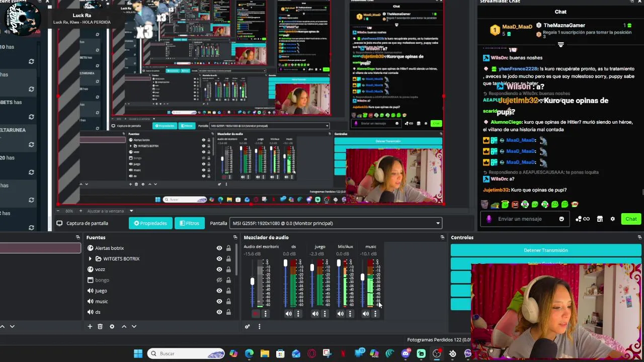Select the ds source row
Viewport: 644px width, 362px height.
tap(160, 312)
